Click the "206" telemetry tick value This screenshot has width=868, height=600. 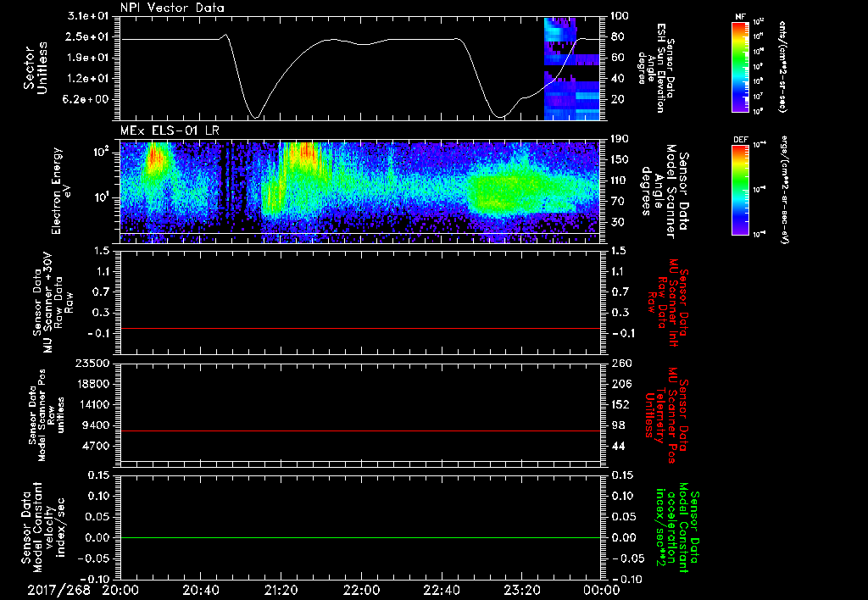[x=620, y=384]
